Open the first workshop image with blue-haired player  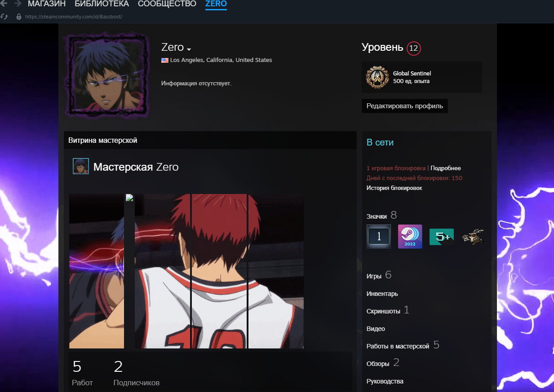click(97, 271)
